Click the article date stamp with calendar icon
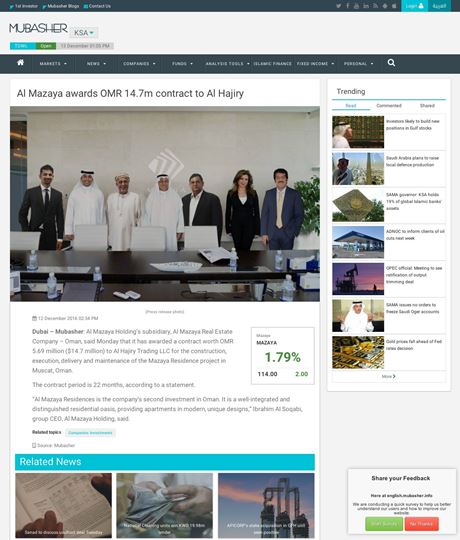The image size is (460, 540). coord(65,318)
